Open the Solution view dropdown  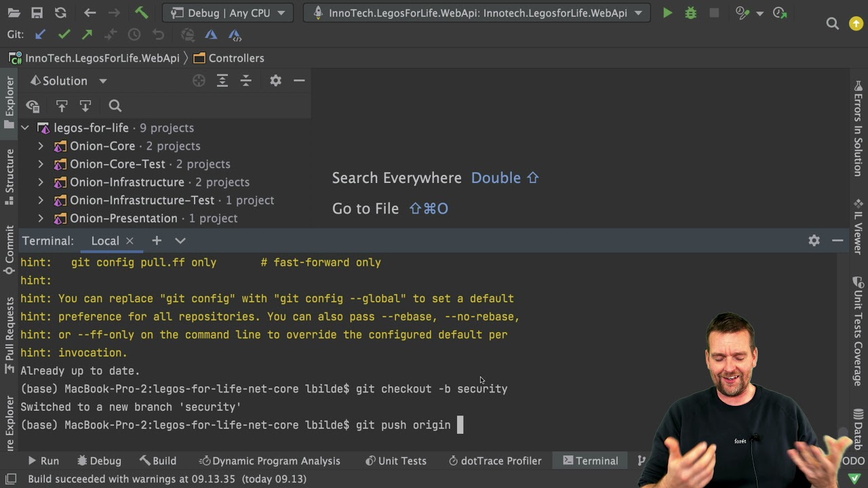pyautogui.click(x=68, y=81)
